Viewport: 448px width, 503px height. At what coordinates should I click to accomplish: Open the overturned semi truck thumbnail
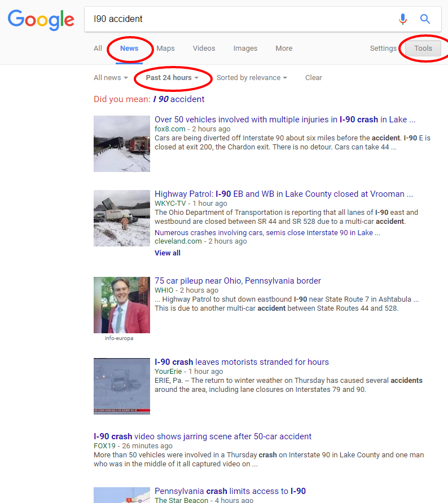122,218
